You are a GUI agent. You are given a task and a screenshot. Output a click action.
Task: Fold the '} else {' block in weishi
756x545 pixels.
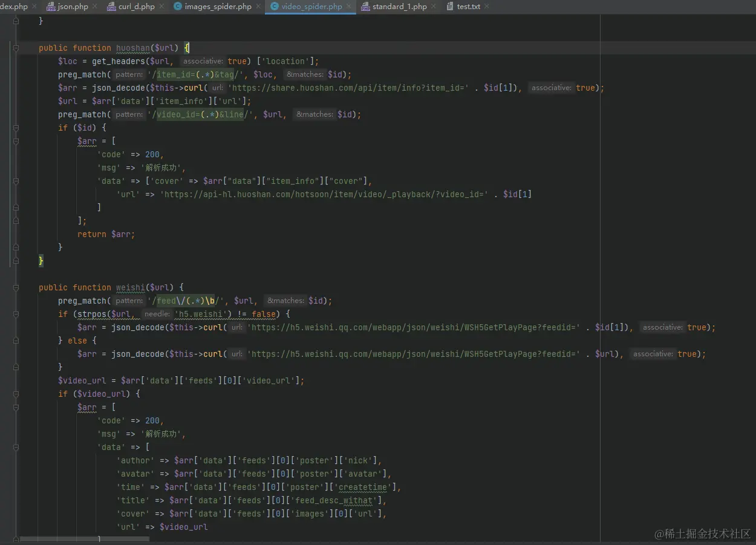point(16,341)
